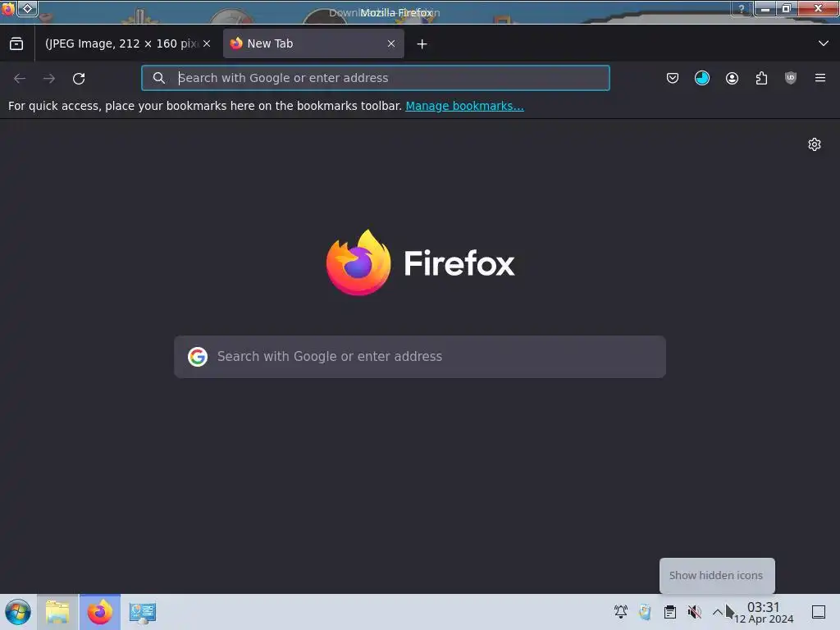Close the Mozilla Firefox window
Viewport: 840px width, 630px height.
tap(818, 8)
